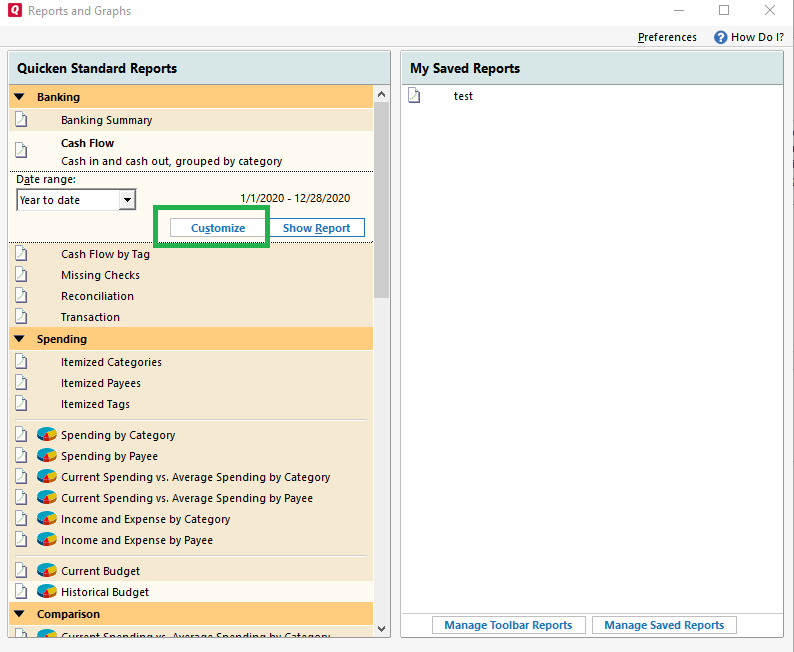The height and width of the screenshot is (652, 794).
Task: Click the Spending section header label
Action: tap(62, 339)
